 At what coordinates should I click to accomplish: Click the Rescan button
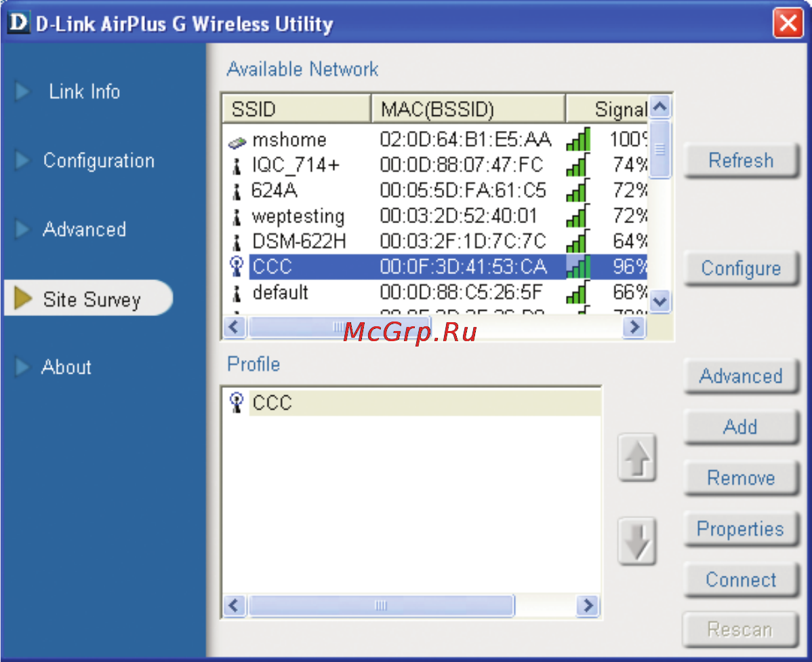tap(741, 630)
